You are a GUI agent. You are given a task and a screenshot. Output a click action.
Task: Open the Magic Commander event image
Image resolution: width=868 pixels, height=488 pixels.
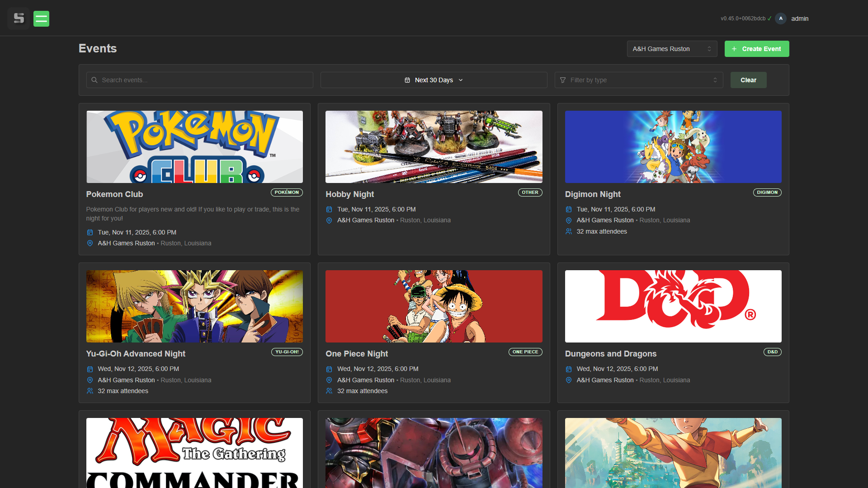tap(194, 452)
